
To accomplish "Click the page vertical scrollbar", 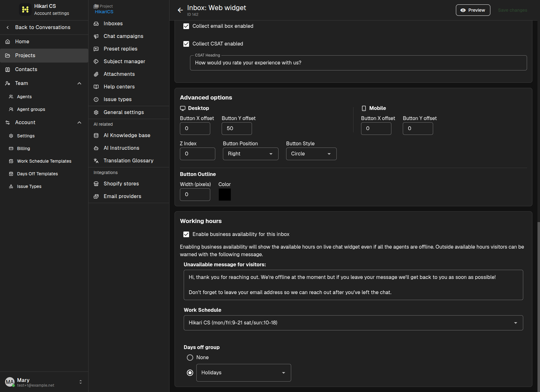I will click(x=538, y=306).
